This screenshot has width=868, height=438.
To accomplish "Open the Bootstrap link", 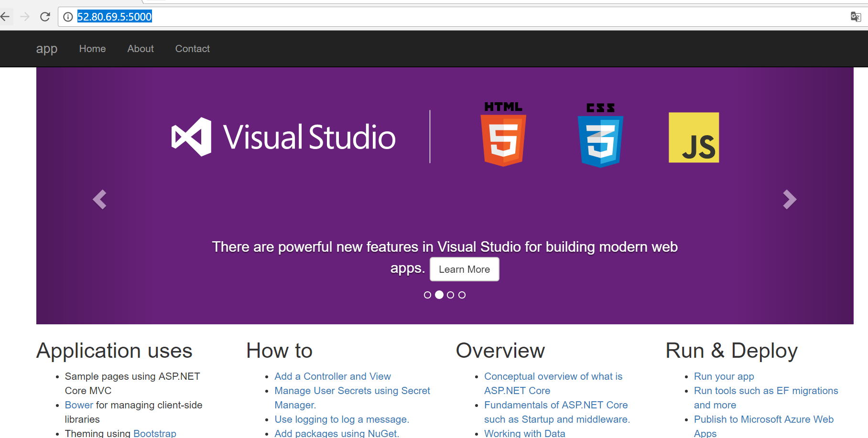I will point(155,433).
